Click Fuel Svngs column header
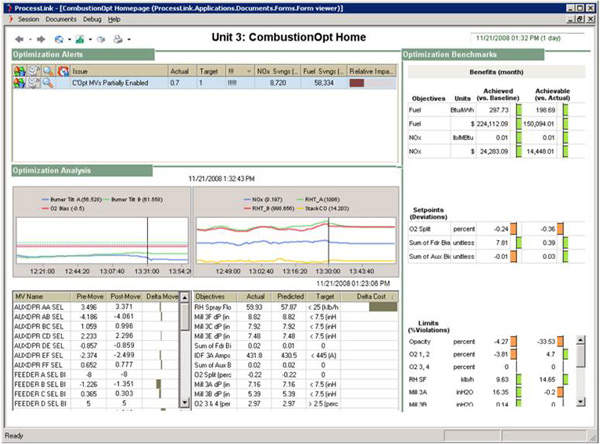This screenshot has width=600, height=444. 324,71
